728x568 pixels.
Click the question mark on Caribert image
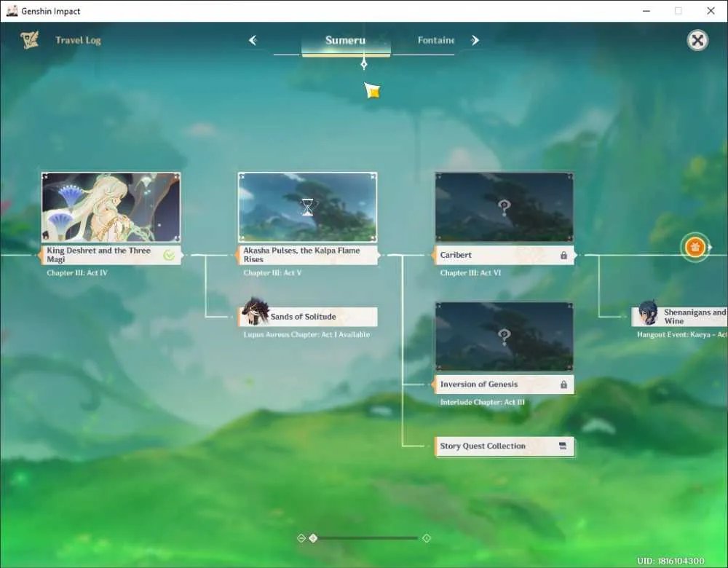504,207
